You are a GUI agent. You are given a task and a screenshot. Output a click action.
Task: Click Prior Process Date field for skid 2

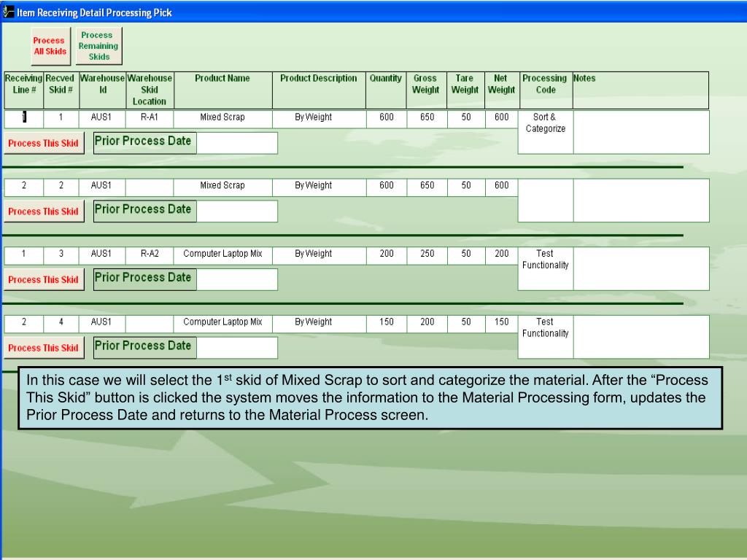tap(237, 211)
